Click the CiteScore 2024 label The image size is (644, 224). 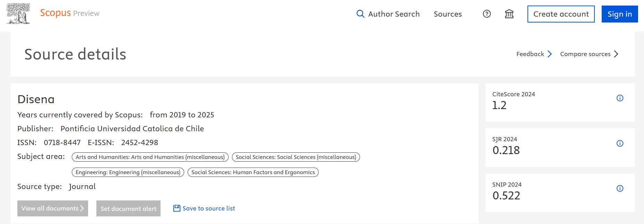(x=514, y=94)
